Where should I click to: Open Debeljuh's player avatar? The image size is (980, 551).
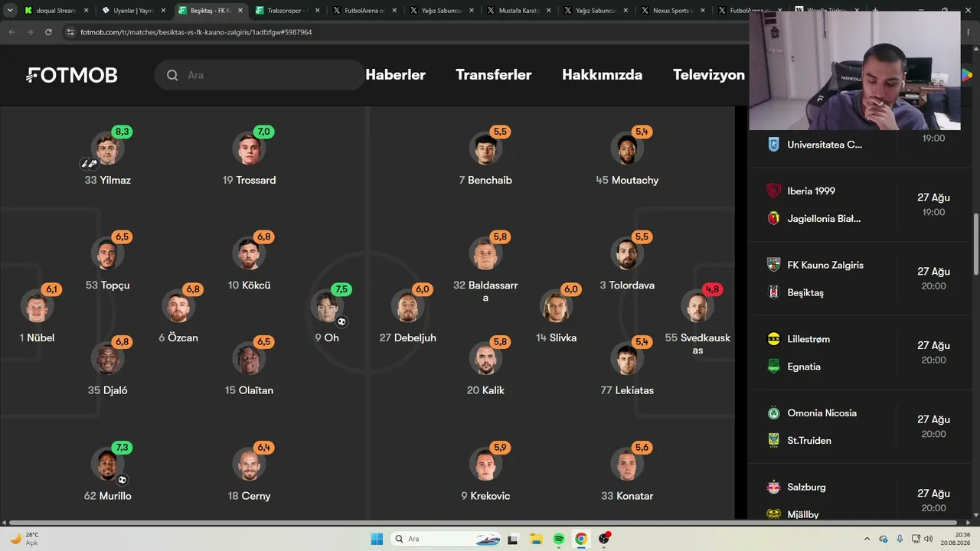tap(408, 307)
